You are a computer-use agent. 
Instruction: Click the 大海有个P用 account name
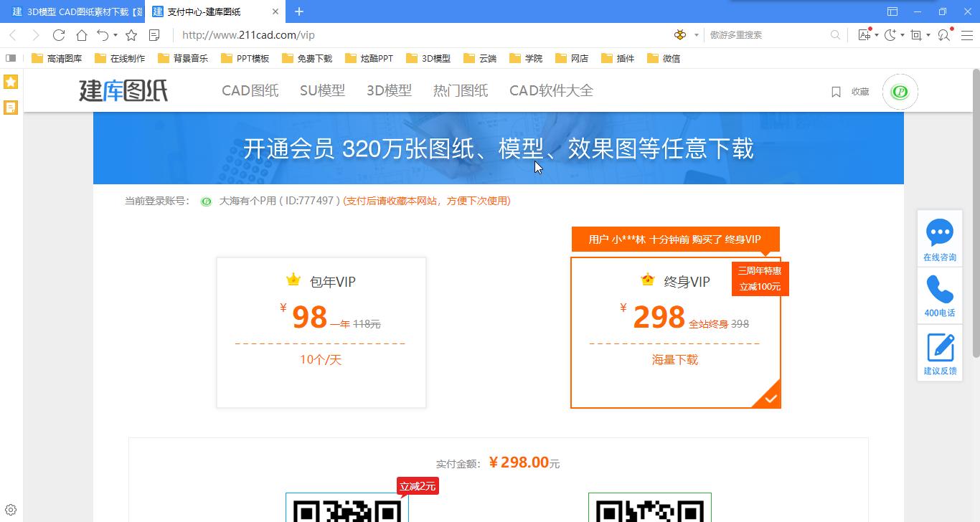248,201
